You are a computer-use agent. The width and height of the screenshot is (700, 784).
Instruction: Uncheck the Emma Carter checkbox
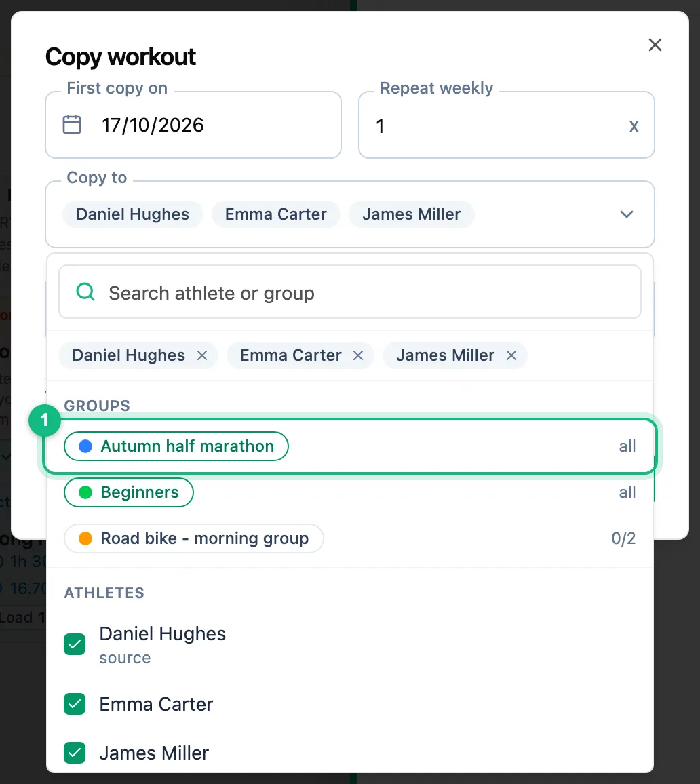75,704
